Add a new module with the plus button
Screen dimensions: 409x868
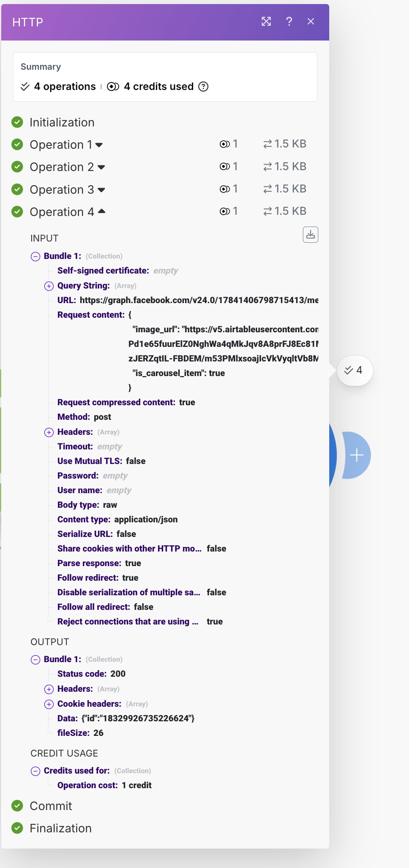click(x=357, y=455)
